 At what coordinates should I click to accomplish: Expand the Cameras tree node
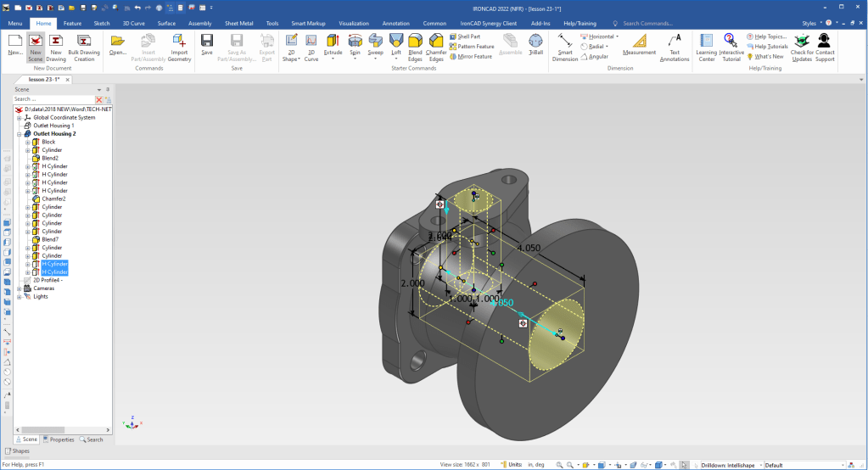(x=20, y=288)
